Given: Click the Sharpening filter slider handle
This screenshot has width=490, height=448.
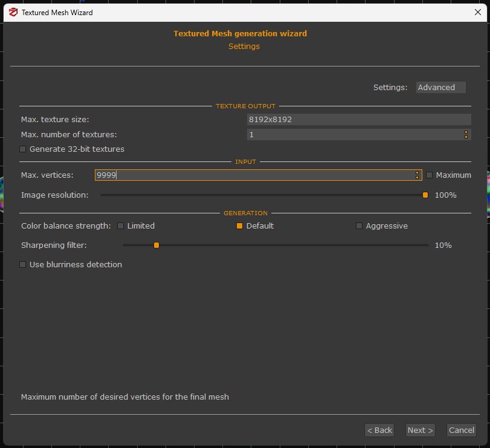Looking at the screenshot, I should 156,245.
